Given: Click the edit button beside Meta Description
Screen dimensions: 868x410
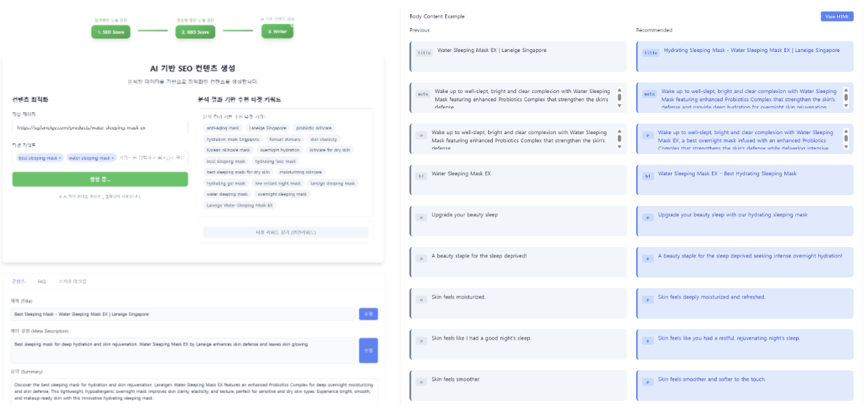Looking at the screenshot, I should pos(368,350).
